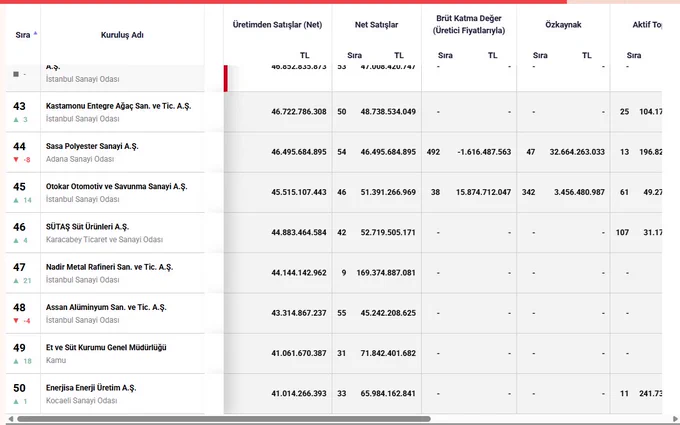Click the value 41.061.670.387
Viewport: 680px width, 425px height.
coord(299,353)
